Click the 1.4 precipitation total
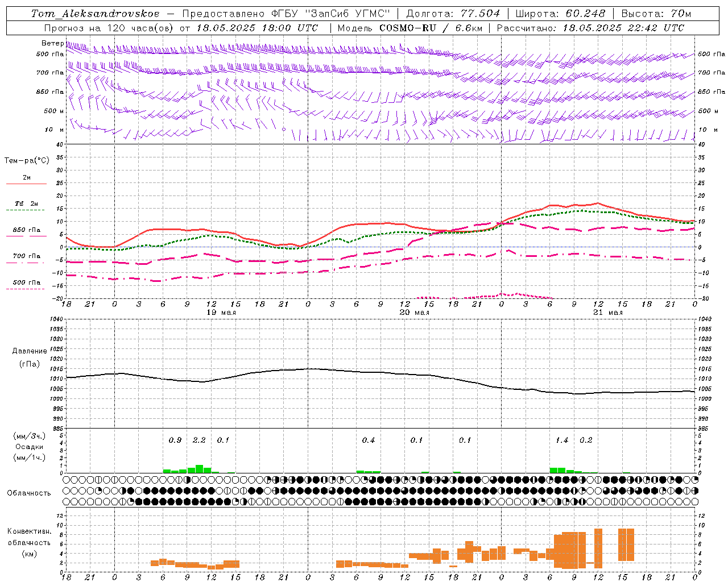Screen dimensions: 728x582 (562, 440)
